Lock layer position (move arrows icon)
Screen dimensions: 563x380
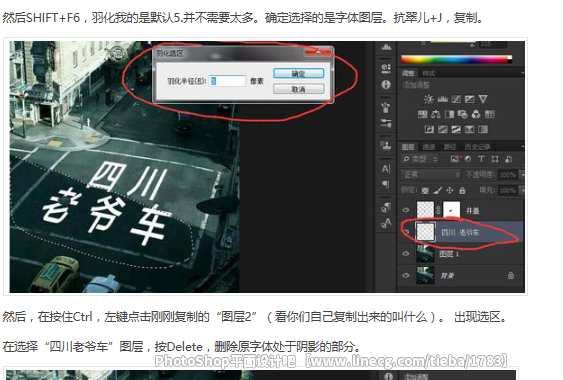(x=450, y=190)
